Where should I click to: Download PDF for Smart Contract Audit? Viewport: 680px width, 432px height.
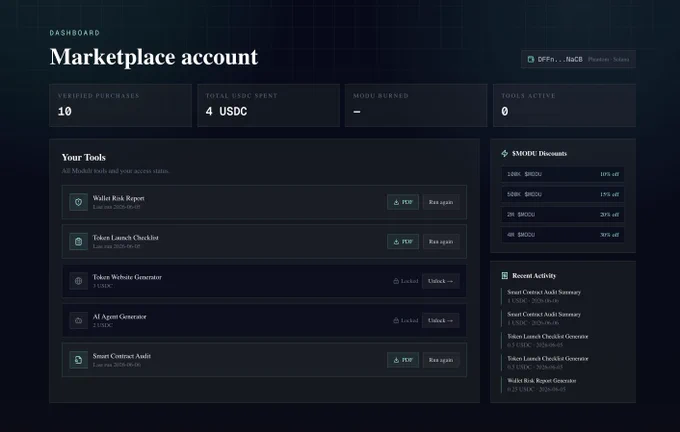tap(403, 360)
